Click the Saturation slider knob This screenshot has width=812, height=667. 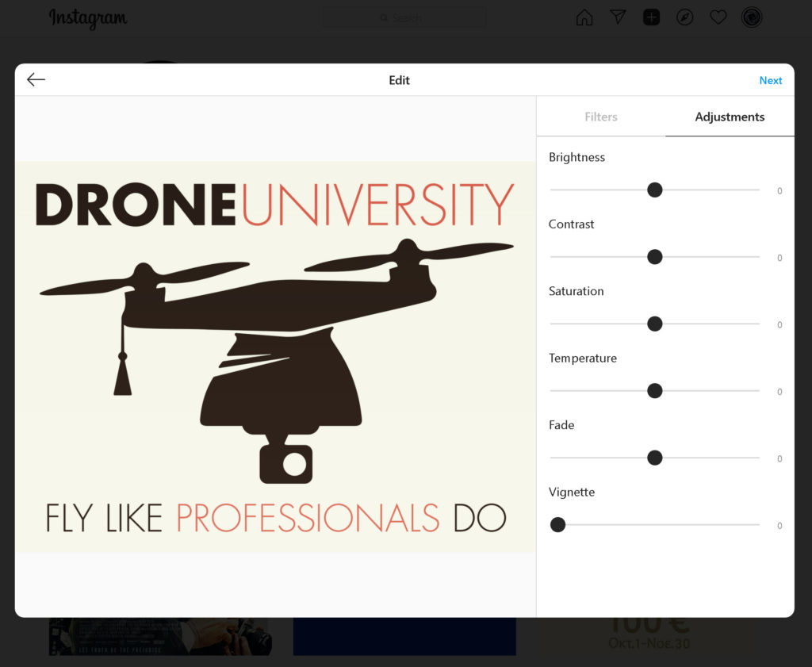(x=654, y=324)
